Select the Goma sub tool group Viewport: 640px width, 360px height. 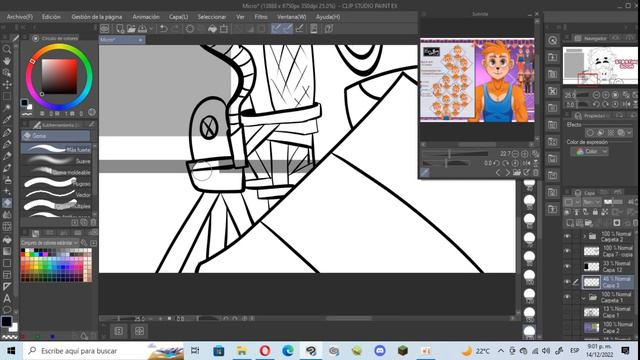[x=56, y=136]
